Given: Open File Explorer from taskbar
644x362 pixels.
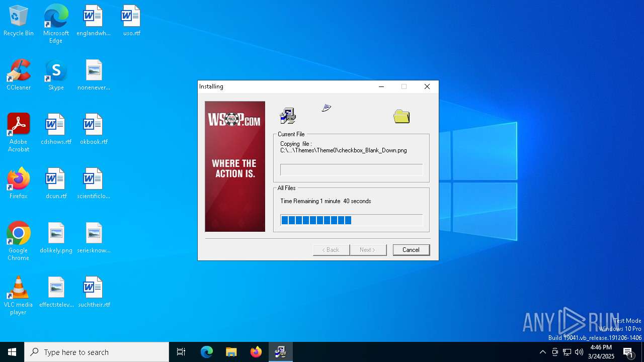Looking at the screenshot, I should point(231,352).
